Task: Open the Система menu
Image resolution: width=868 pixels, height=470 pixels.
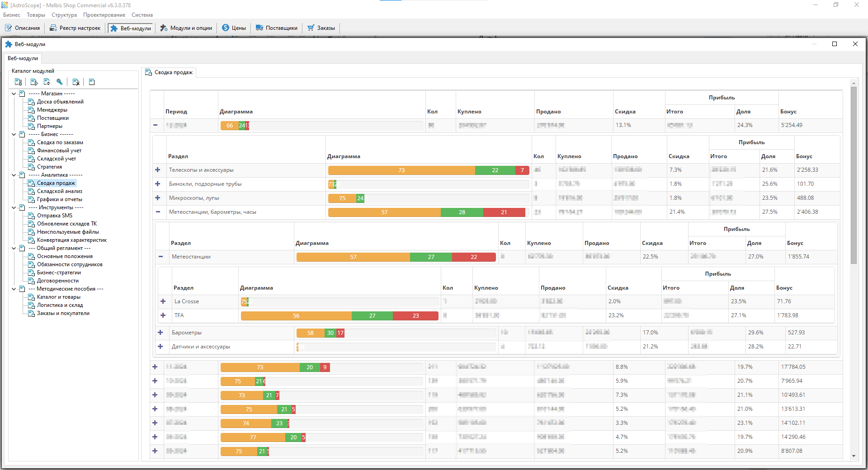Action: tap(142, 15)
